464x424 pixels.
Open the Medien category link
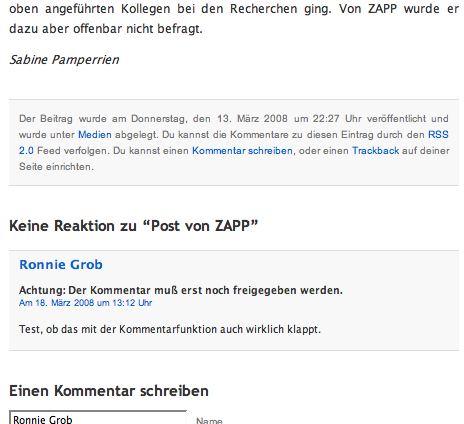(x=95, y=135)
